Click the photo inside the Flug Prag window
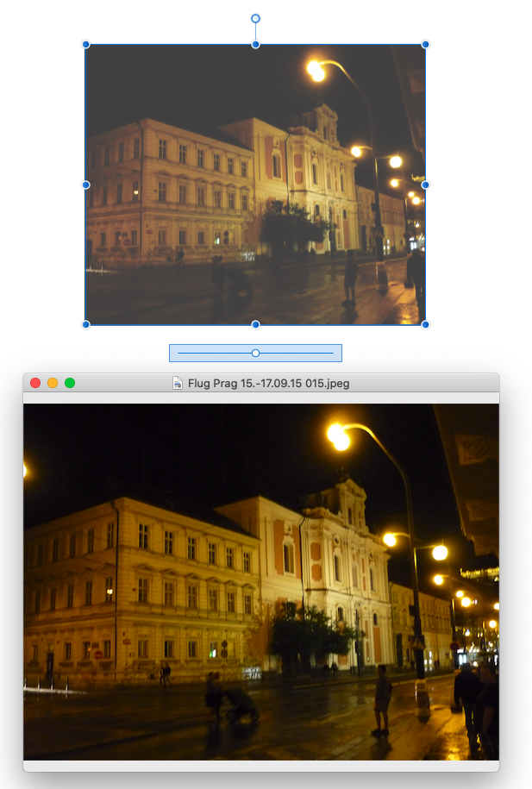 [261, 582]
